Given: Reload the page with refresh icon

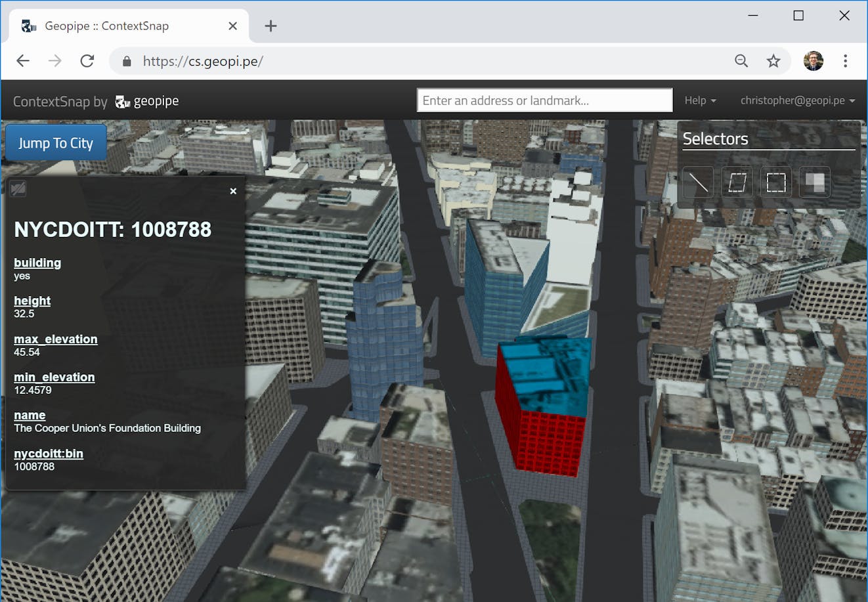Looking at the screenshot, I should 87,61.
